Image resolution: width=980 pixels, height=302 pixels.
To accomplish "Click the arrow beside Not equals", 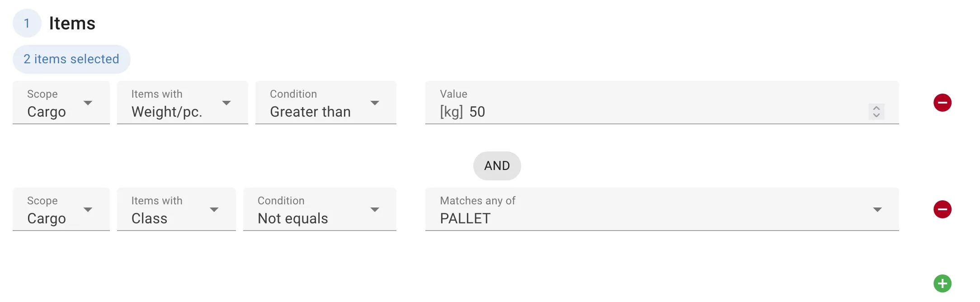I will pos(375,209).
